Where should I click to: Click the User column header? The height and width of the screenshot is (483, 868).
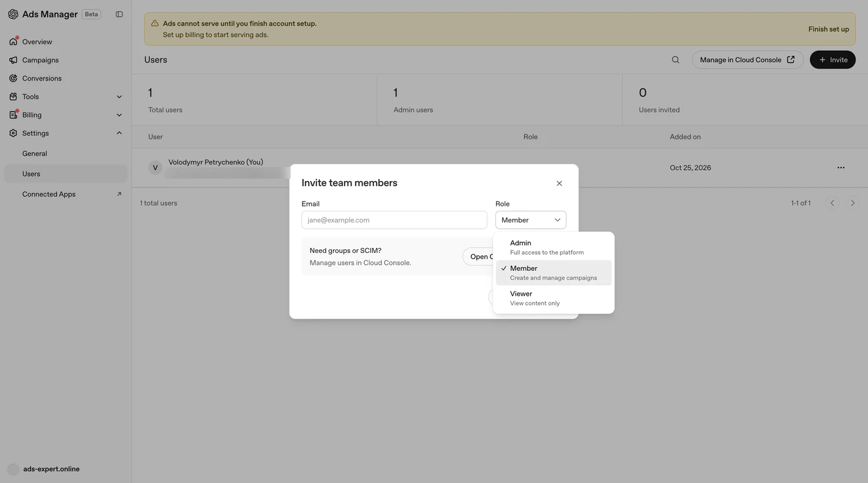(x=155, y=136)
